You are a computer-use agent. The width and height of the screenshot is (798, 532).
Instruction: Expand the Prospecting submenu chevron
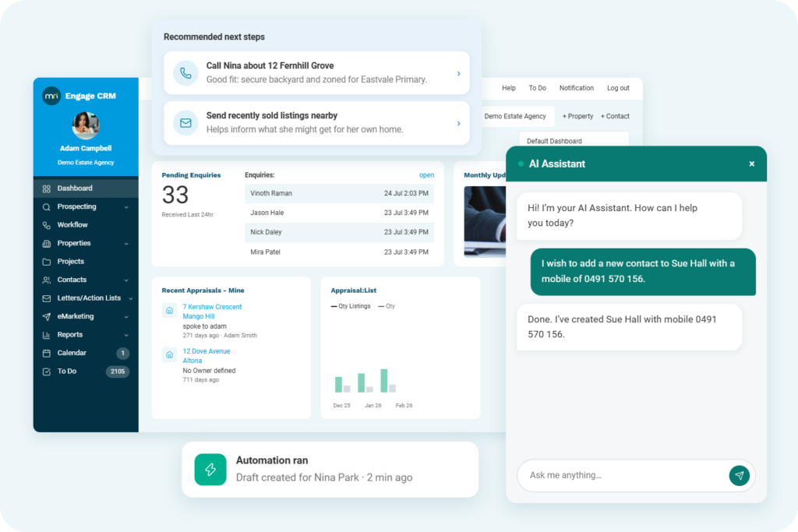[126, 207]
